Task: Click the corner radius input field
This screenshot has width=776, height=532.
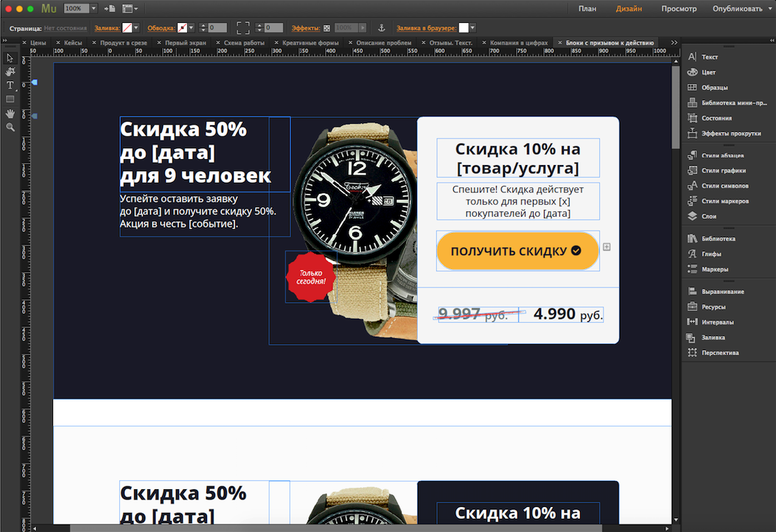Action: pyautogui.click(x=273, y=28)
